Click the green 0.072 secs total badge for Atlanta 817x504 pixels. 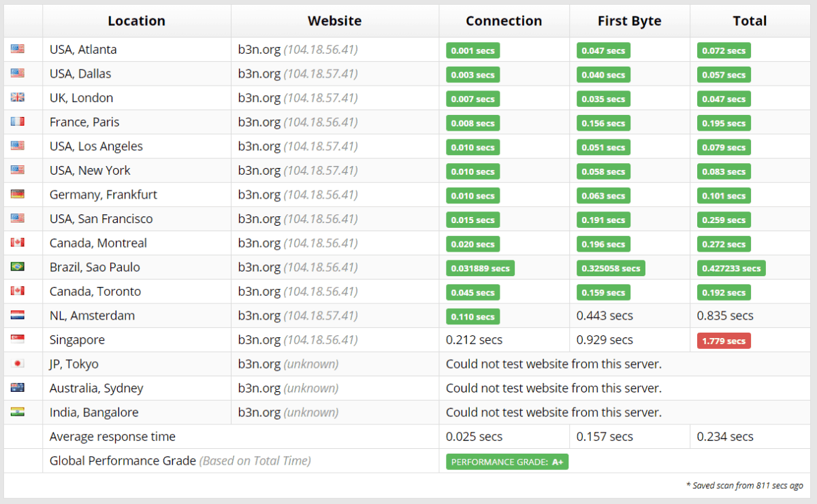[x=723, y=50]
